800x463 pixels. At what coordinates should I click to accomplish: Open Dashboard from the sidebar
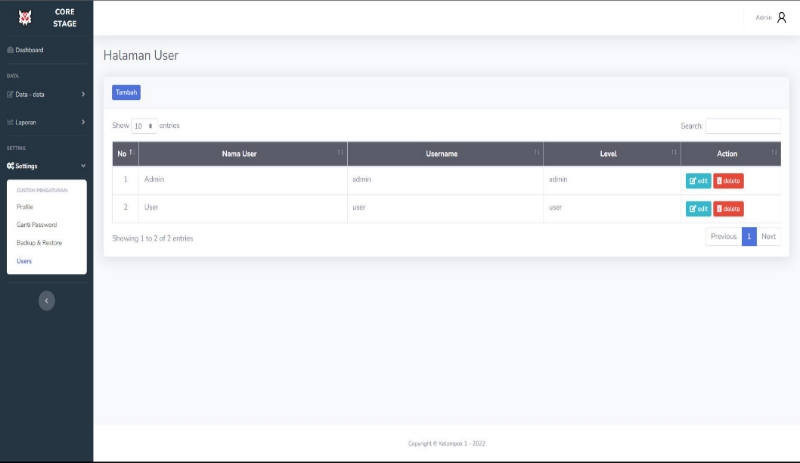pyautogui.click(x=30, y=50)
